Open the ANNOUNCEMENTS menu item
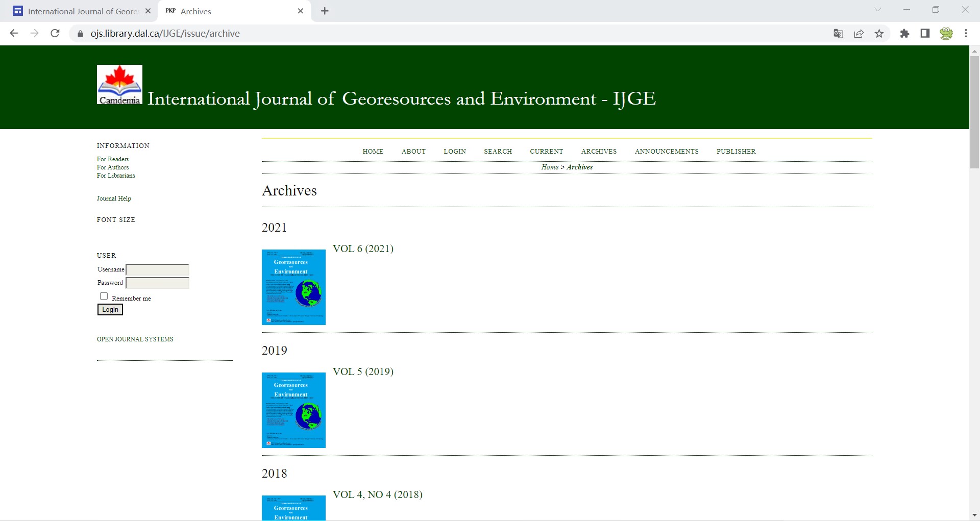The height and width of the screenshot is (521, 980). click(667, 152)
